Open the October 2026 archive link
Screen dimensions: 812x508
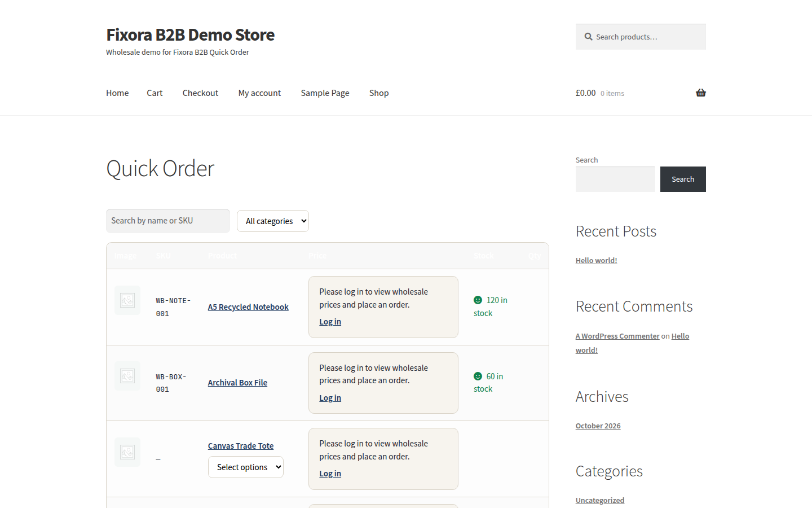(598, 426)
